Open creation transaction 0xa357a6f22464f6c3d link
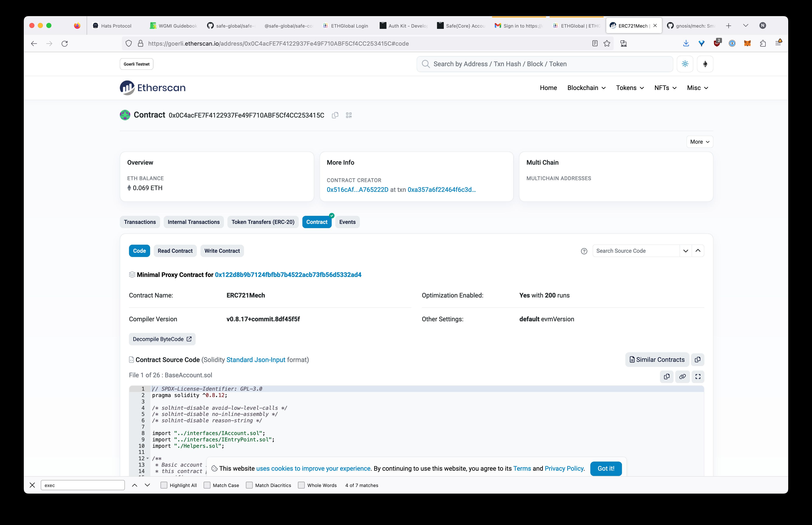The image size is (812, 525). [442, 190]
